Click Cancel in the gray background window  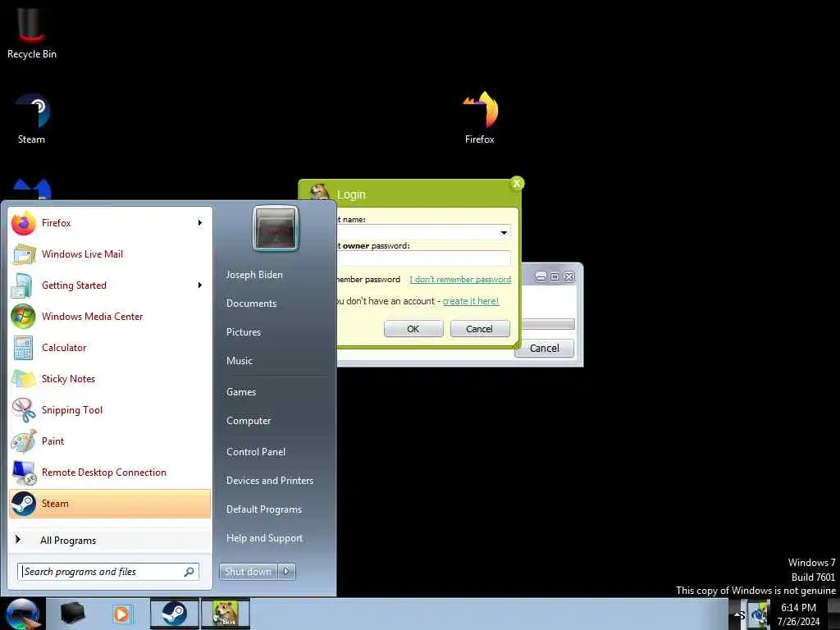click(545, 348)
